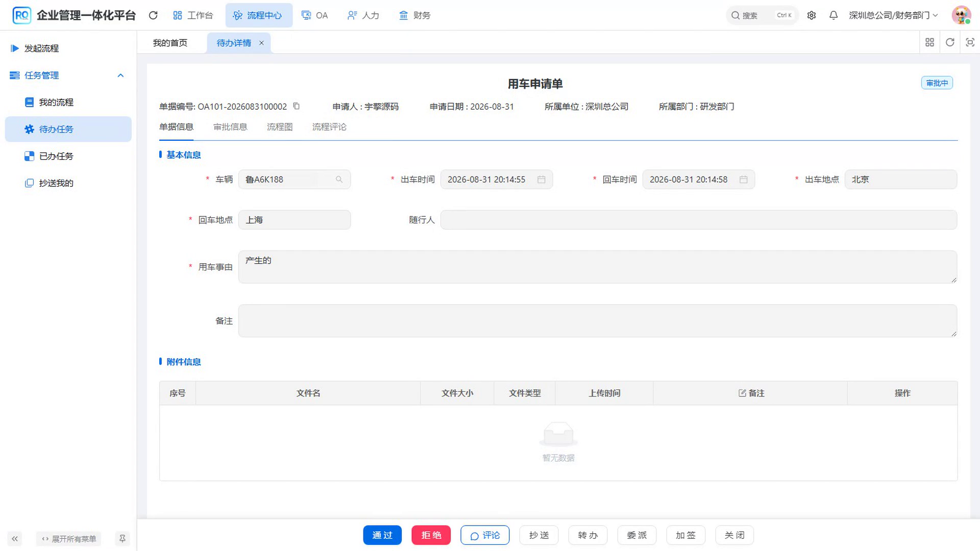Open the notification bell
Viewport: 980px width, 551px height.
pos(834,15)
